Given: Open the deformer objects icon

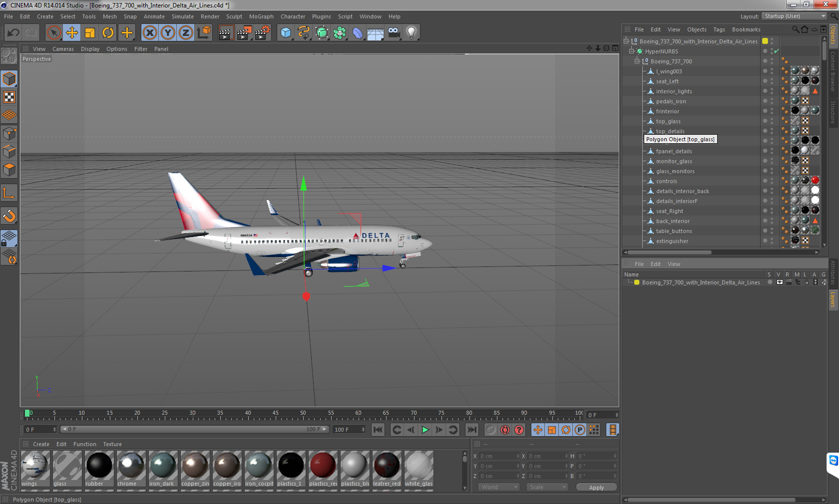Looking at the screenshot, I should coord(358,33).
